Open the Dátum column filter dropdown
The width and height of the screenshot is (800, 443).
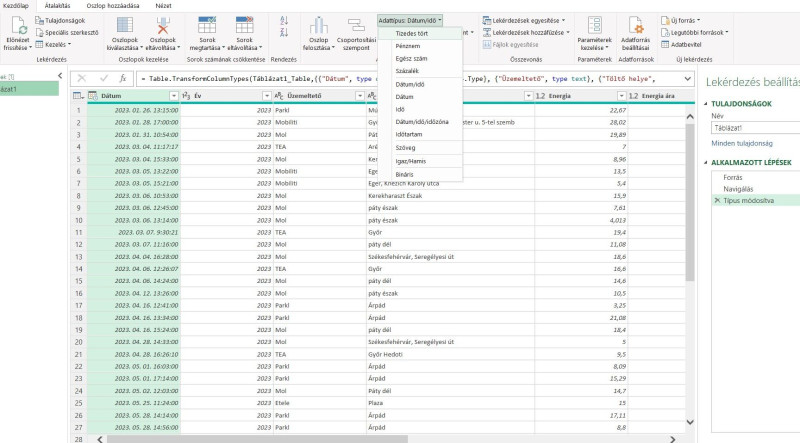tap(173, 96)
